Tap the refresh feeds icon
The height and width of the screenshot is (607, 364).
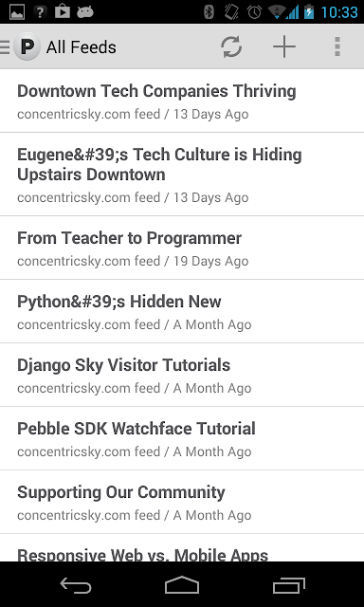click(x=231, y=46)
